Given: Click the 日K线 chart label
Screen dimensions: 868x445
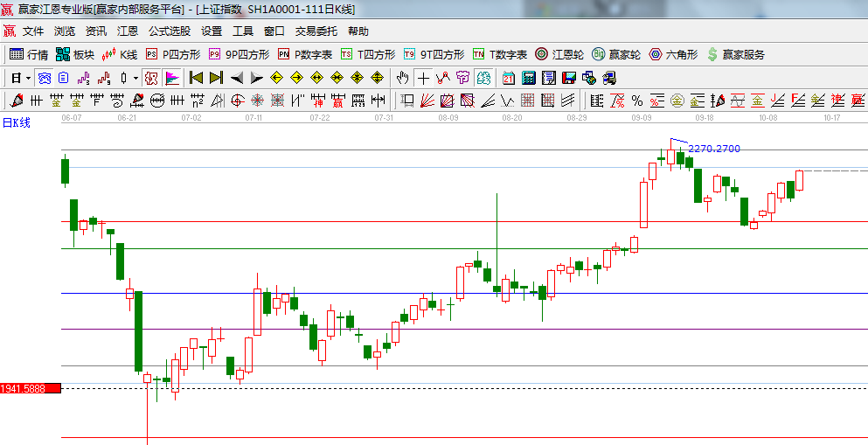Looking at the screenshot, I should click(x=16, y=122).
